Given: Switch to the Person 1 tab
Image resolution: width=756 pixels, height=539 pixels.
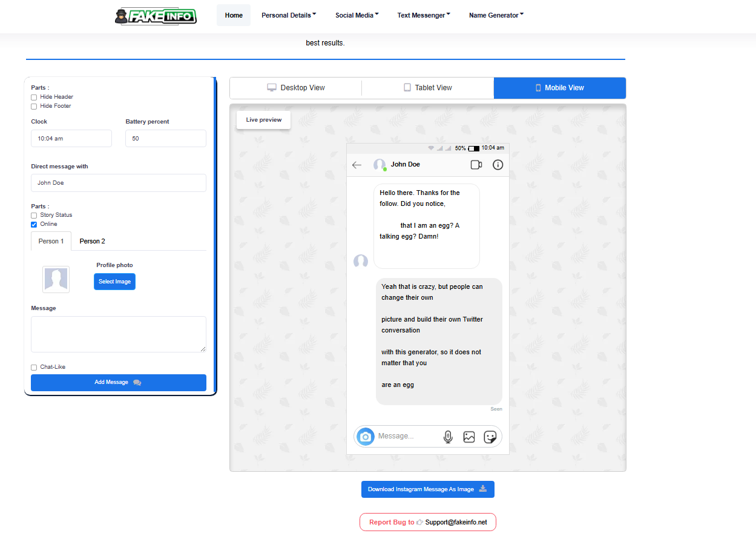Looking at the screenshot, I should pyautogui.click(x=51, y=241).
